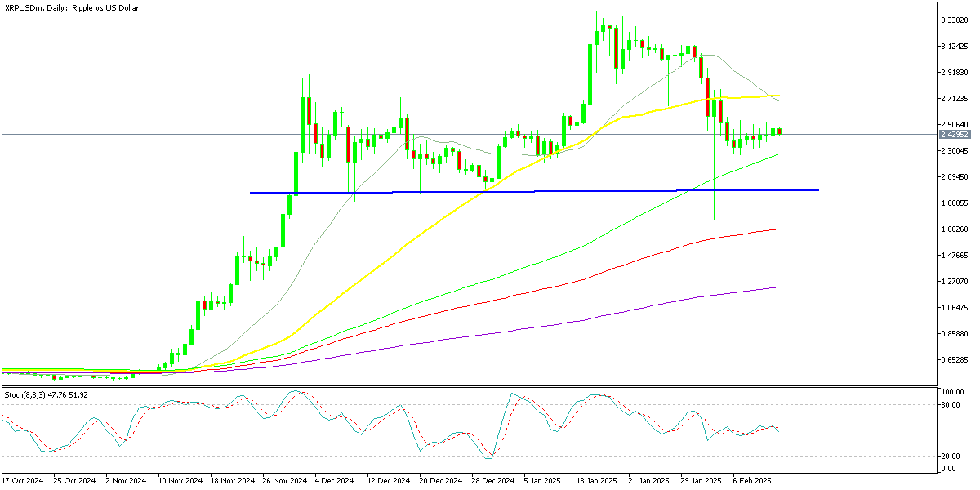Click the 20 Dec 2024 time axis label

(440, 482)
